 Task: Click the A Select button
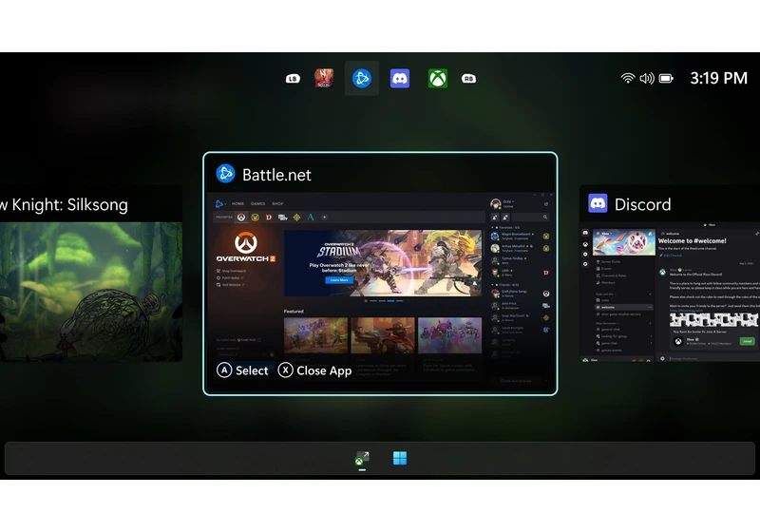242,370
